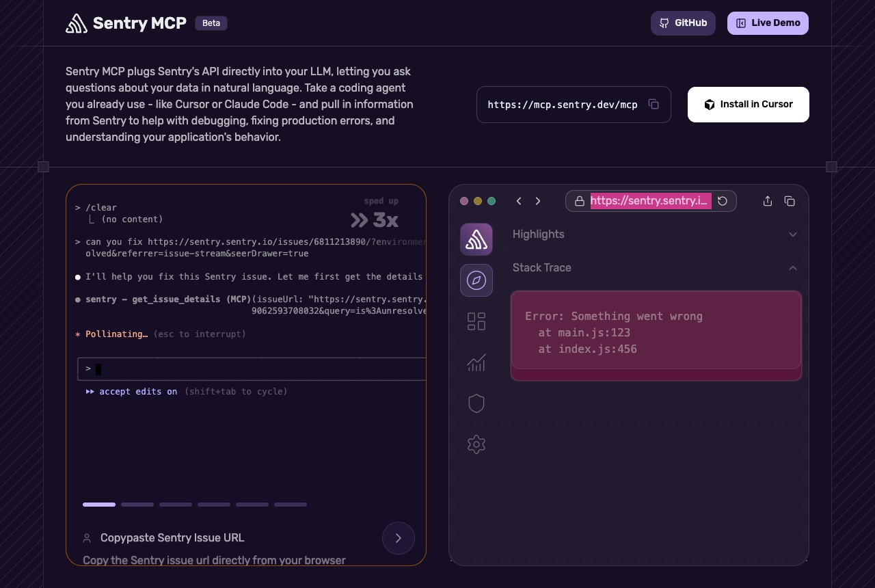Click the Sentry logo in the sidebar
Screen dimensions: 875x588
[x=476, y=239]
